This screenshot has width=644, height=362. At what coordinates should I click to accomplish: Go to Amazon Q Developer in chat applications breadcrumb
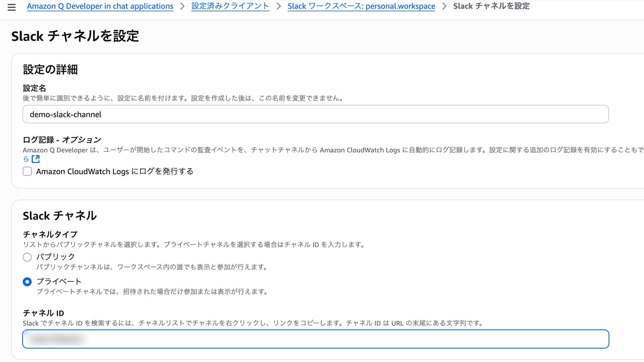pos(100,6)
